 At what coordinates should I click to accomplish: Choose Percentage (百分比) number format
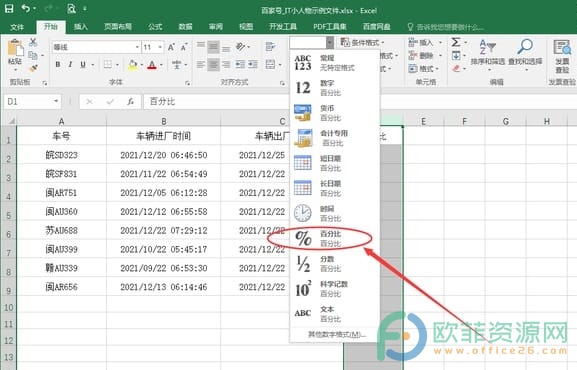click(334, 239)
